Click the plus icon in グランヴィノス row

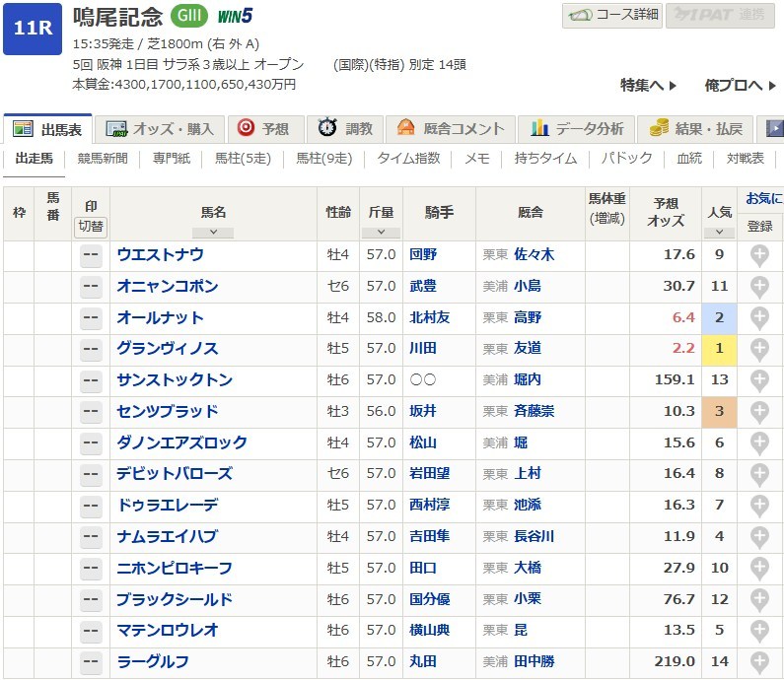pyautogui.click(x=758, y=349)
